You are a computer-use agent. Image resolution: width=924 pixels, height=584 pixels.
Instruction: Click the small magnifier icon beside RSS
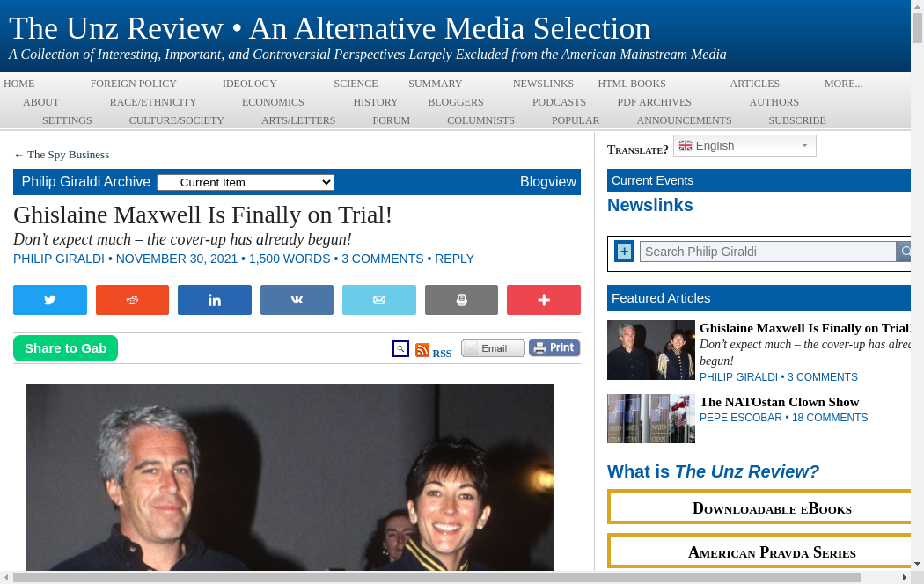(400, 349)
